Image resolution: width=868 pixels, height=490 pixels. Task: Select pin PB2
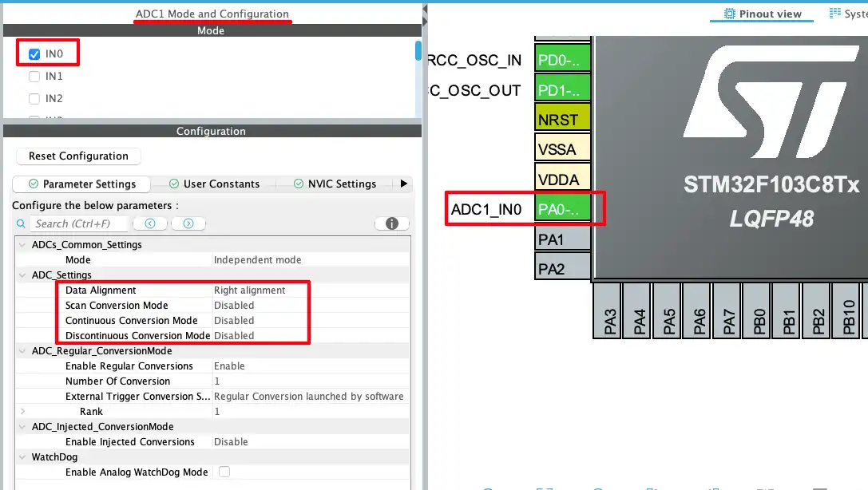coord(817,310)
